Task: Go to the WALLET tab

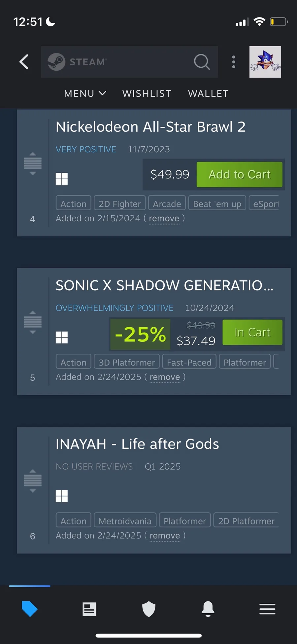Action: coord(208,93)
